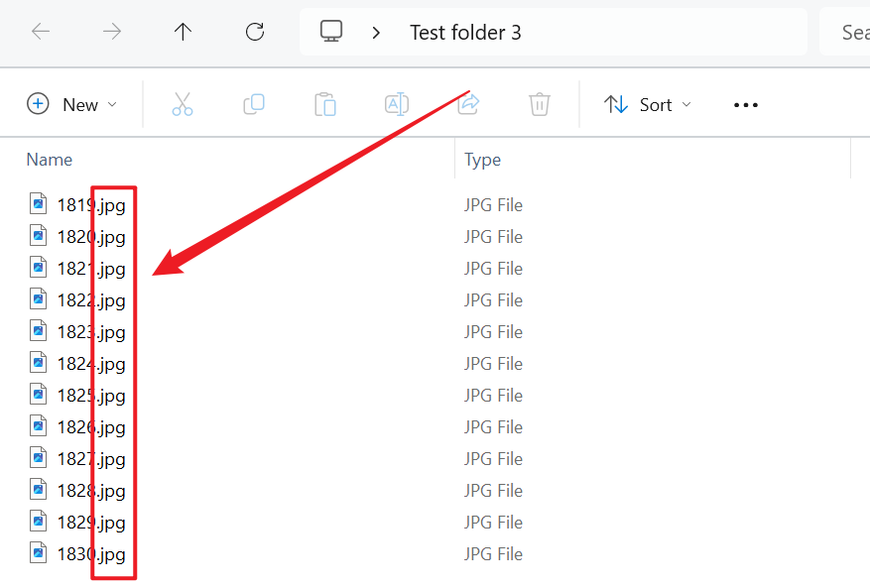Screen dimensions: 870x588
Task: Click the Test folder 3 breadcrumb
Action: [465, 33]
